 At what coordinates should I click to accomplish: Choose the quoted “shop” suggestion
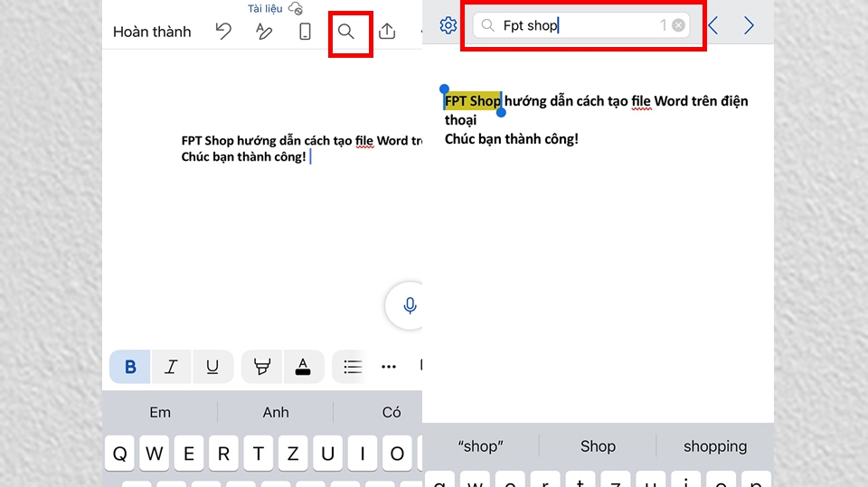coord(480,446)
